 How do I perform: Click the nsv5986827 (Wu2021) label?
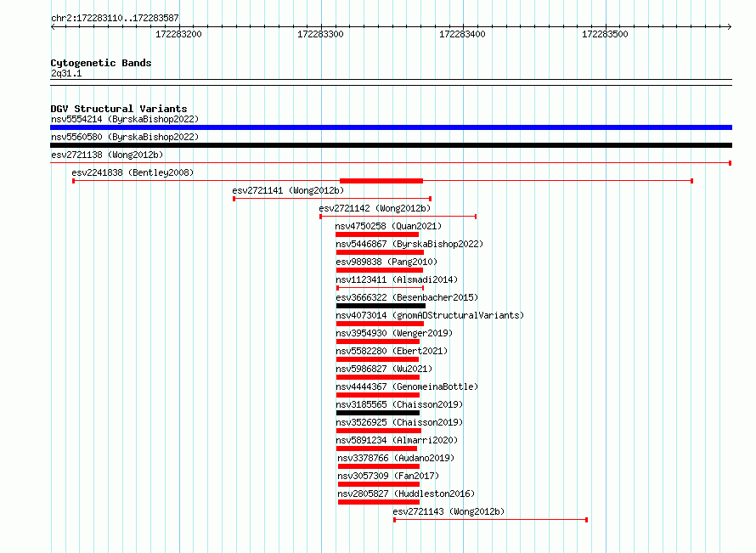[x=384, y=369]
